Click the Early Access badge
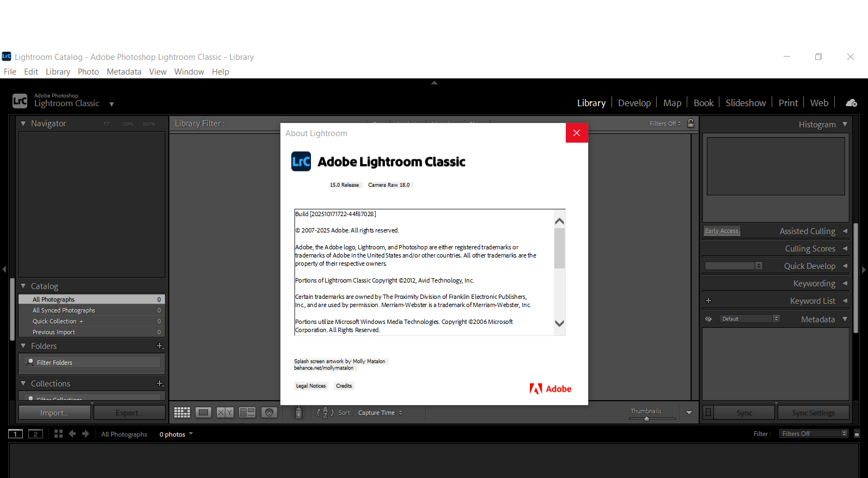868x478 pixels. tap(722, 231)
